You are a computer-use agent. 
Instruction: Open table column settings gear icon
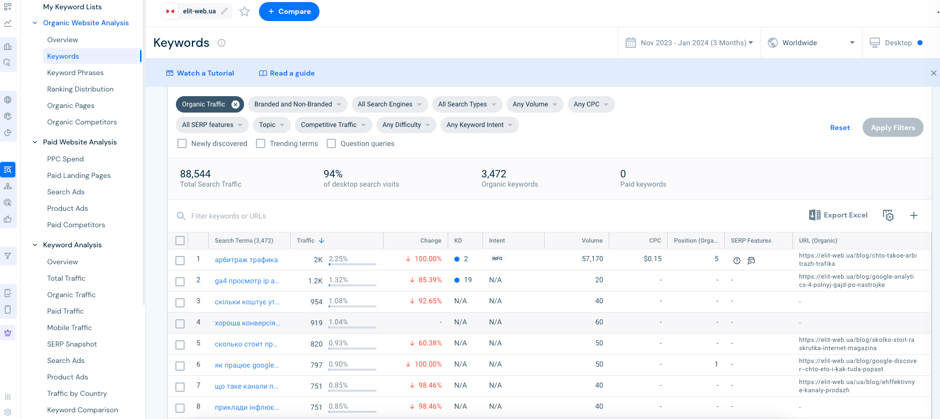click(x=888, y=215)
